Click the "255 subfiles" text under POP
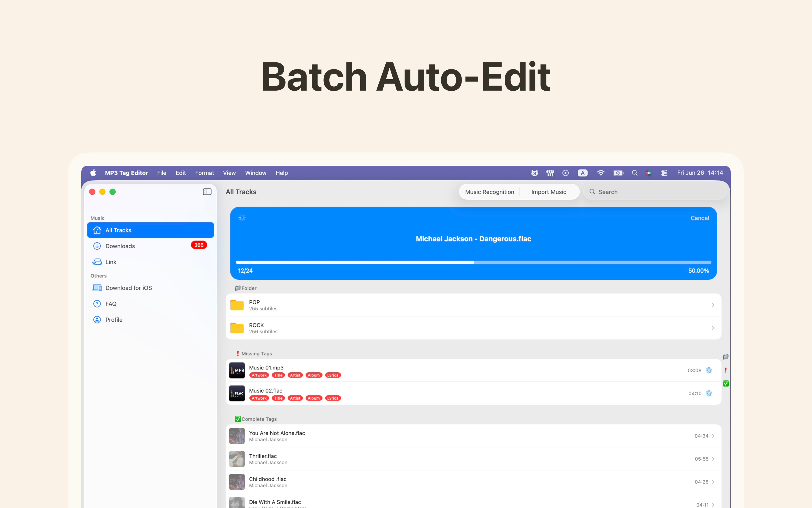Viewport: 812px width, 508px height. tap(263, 308)
